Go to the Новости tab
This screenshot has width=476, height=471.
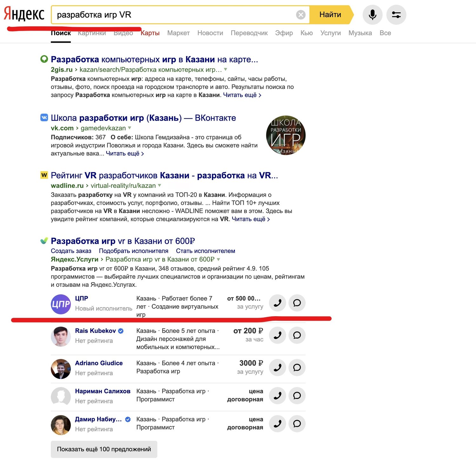[210, 33]
